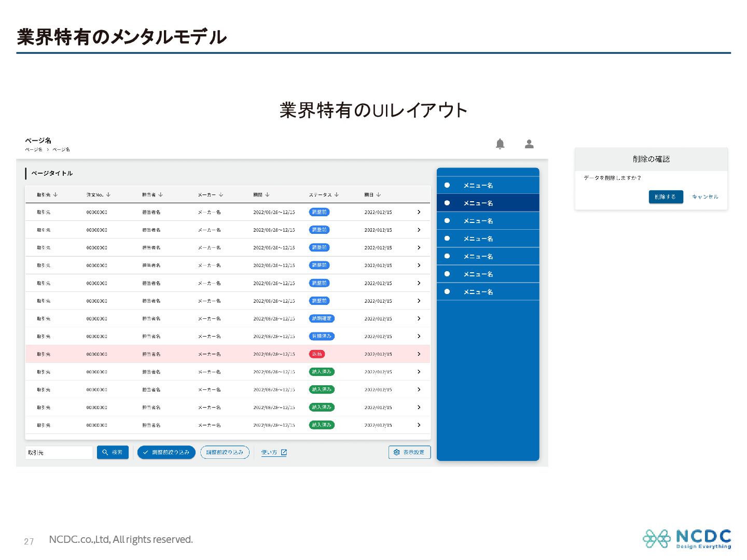Sort table by 注文No. column arrow
The height and width of the screenshot is (560, 747).
108,194
